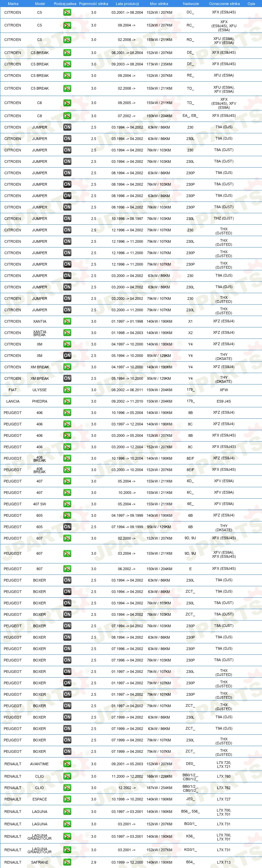Click the petrol fuel icon in Citroen C6 row
The width and height of the screenshot is (262, 868).
point(67,103)
